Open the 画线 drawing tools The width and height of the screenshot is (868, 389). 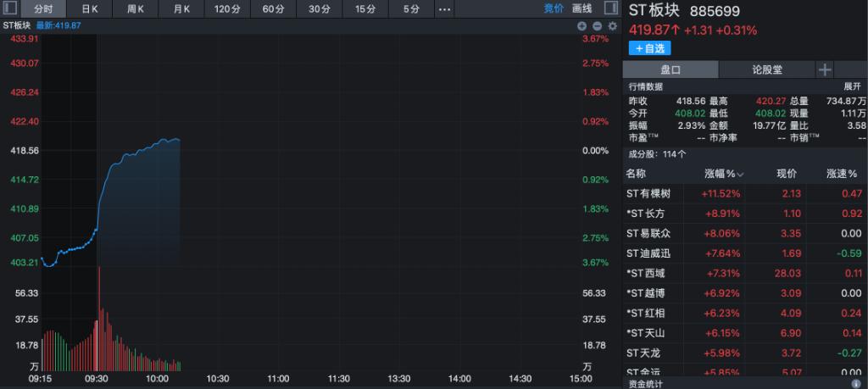pos(581,8)
